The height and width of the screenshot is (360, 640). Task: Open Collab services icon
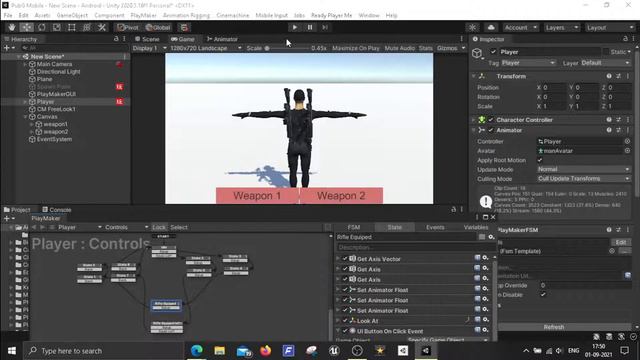(472, 27)
